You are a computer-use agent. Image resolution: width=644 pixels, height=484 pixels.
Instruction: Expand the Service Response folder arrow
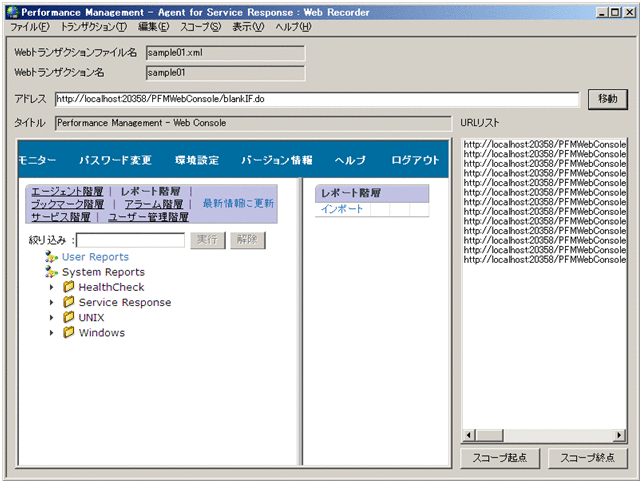[x=52, y=302]
